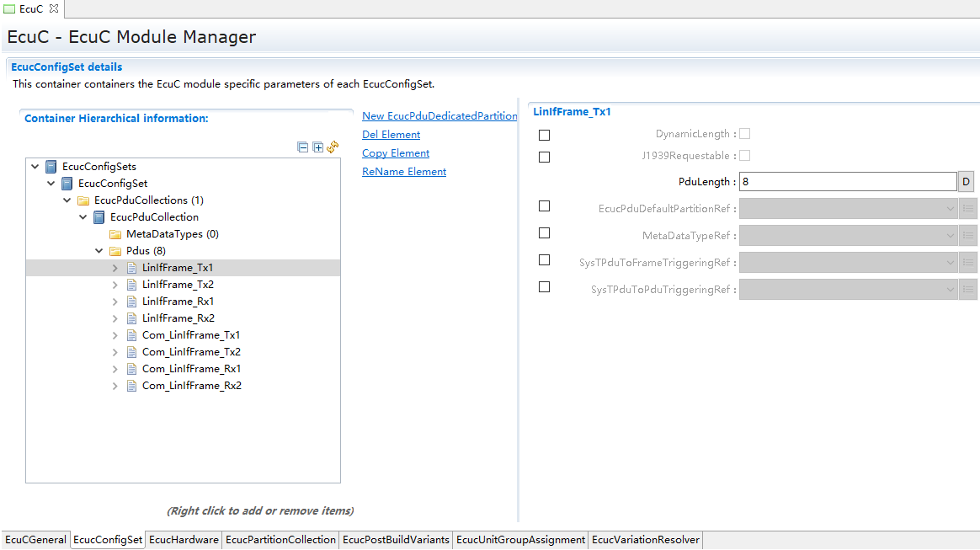Click the expand all tree icon
Image resolution: width=980 pixels, height=550 pixels.
(317, 147)
